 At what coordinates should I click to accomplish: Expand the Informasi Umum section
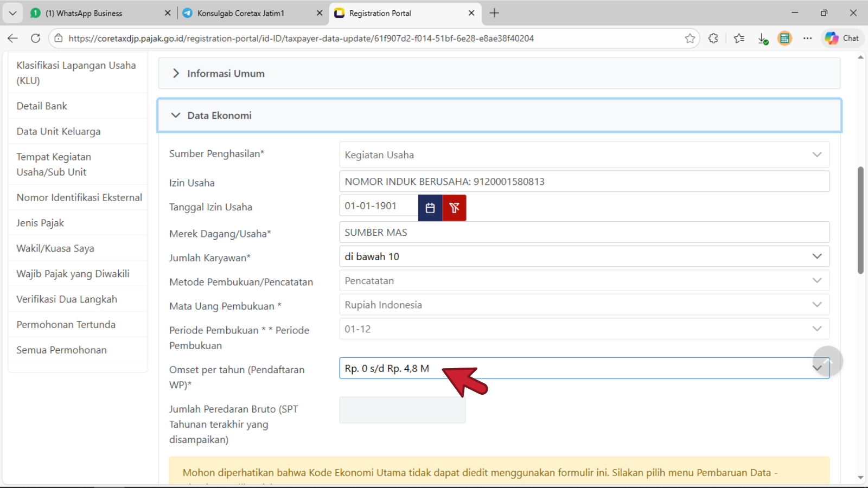pos(226,73)
